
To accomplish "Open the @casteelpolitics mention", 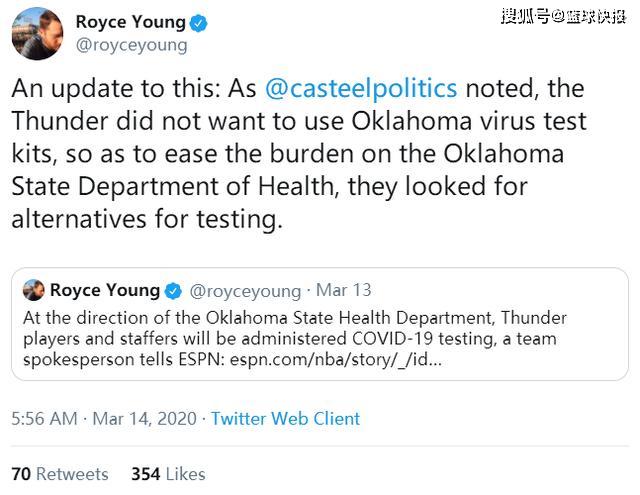I will (x=361, y=88).
